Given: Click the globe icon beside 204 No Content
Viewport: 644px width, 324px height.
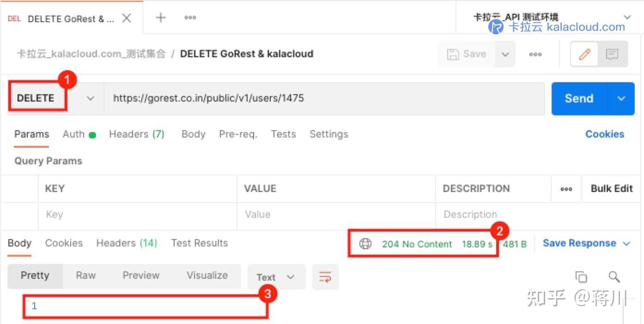Looking at the screenshot, I should pyautogui.click(x=365, y=244).
